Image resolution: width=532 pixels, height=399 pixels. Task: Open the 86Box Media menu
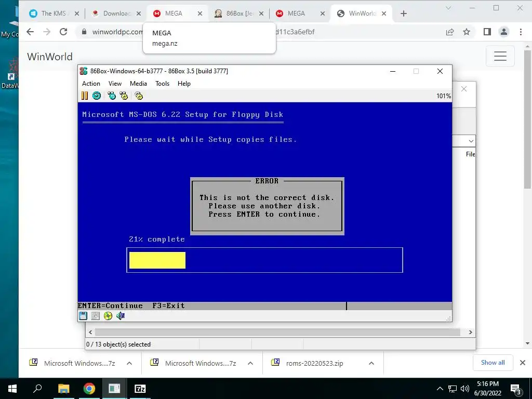pyautogui.click(x=138, y=84)
